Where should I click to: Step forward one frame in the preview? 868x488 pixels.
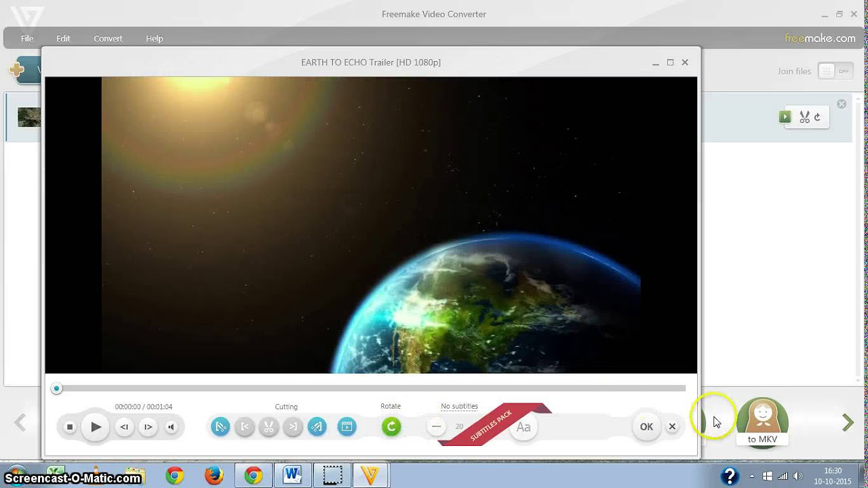(x=148, y=427)
